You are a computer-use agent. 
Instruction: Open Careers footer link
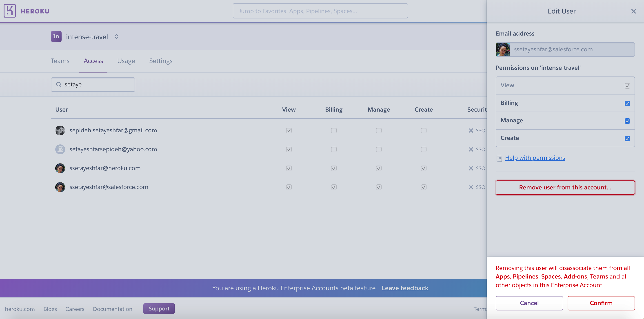(x=75, y=309)
